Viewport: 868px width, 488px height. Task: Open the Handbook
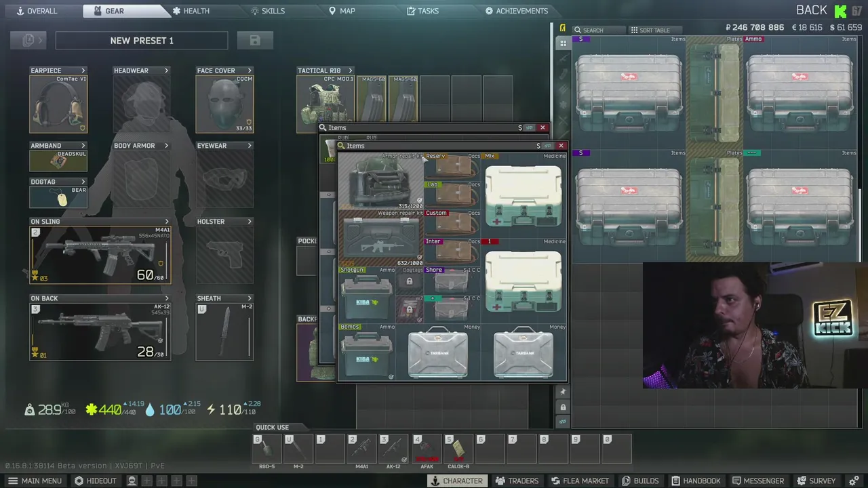tap(696, 481)
